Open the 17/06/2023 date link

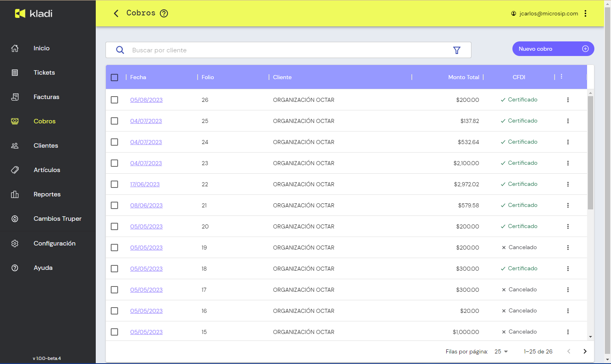click(145, 184)
